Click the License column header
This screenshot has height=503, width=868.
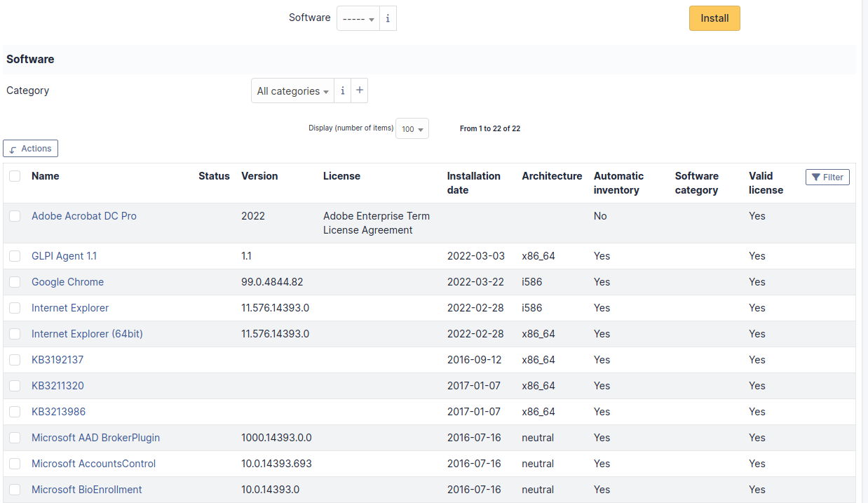tap(341, 176)
